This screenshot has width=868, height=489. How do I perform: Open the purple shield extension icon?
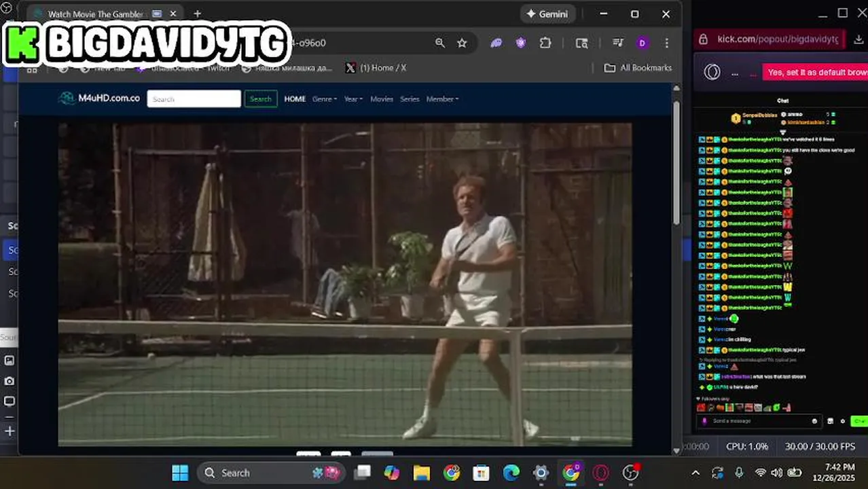click(x=521, y=43)
